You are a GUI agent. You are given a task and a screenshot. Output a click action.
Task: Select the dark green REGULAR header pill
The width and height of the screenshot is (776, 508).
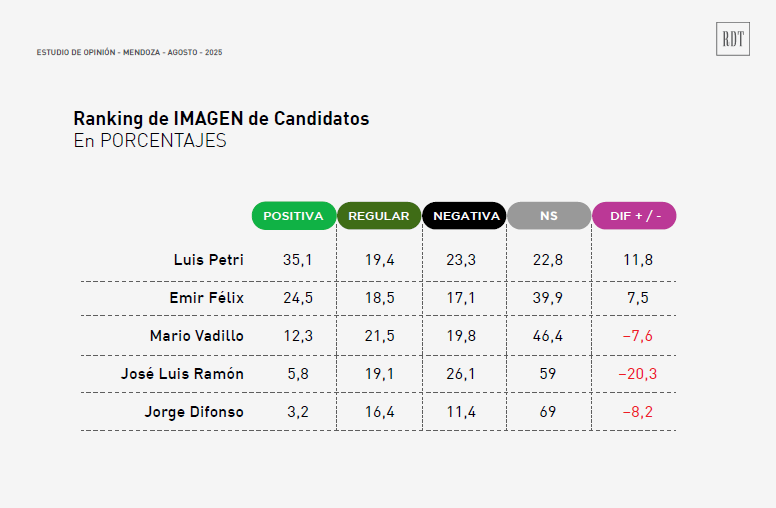(379, 216)
